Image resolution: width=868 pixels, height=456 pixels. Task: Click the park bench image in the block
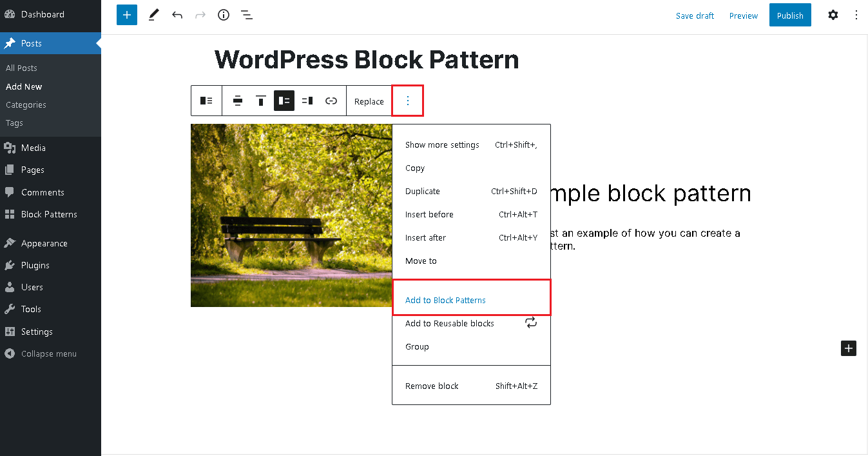pos(290,215)
